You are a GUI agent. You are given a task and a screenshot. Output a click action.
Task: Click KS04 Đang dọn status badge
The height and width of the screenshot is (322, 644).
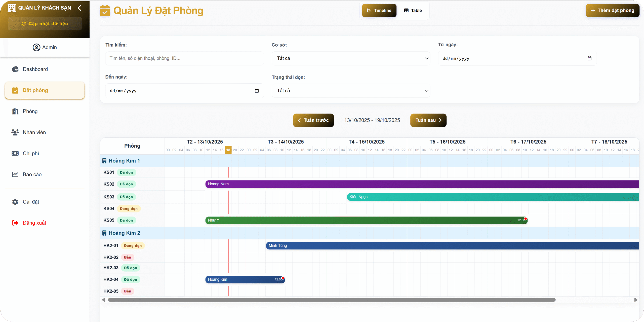coord(129,208)
